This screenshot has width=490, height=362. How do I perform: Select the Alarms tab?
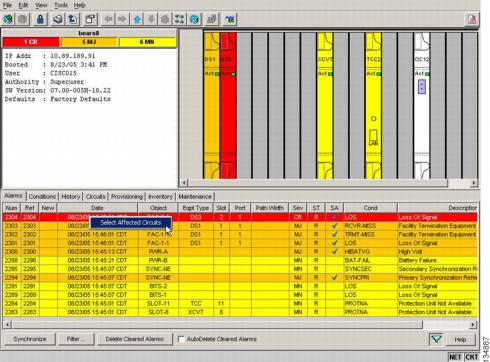coord(14,196)
